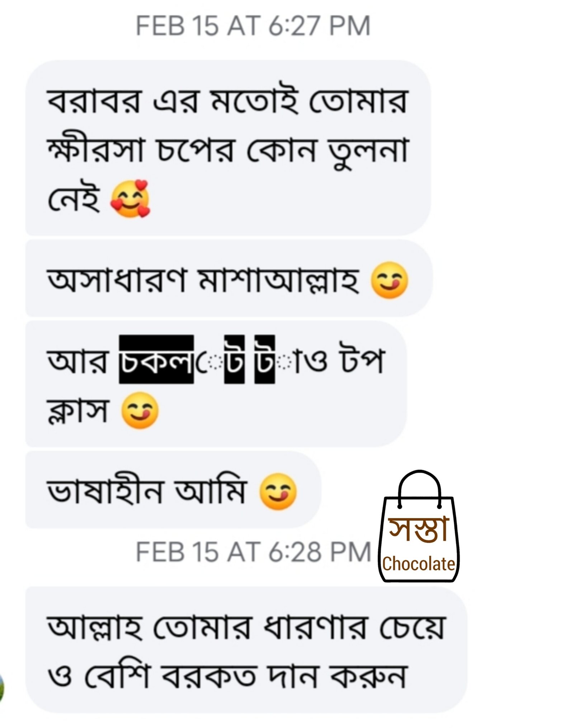This screenshot has height=728, width=574.
Task: Select the wide black redaction block over চকল
Action: coord(156,359)
